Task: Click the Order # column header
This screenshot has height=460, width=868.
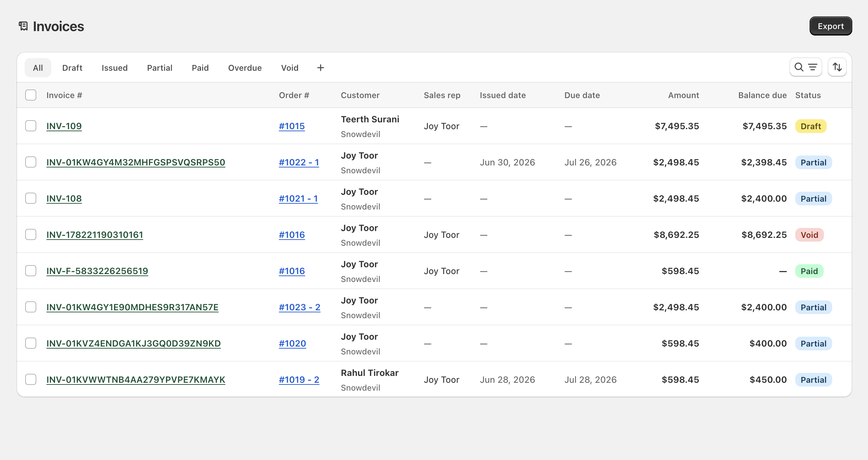Action: point(294,95)
